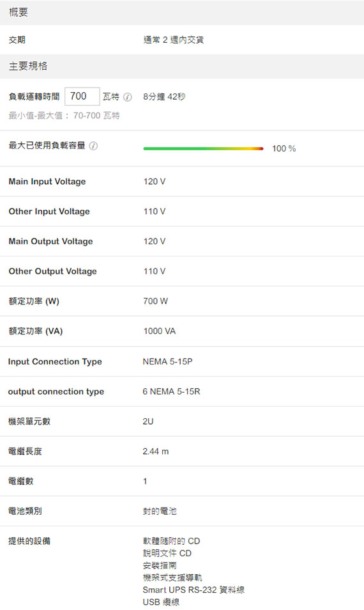
Task: Click the 通常 2 週內交貨 delivery text
Action: pos(173,40)
